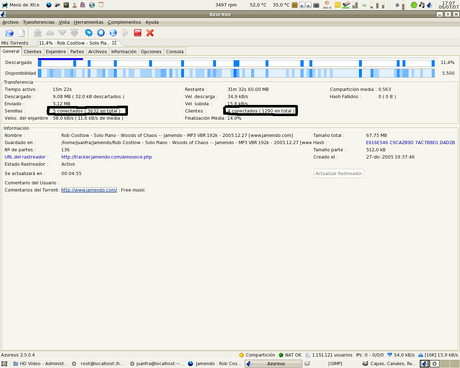Click the URL del rastreador label link
Image resolution: width=460 pixels, height=368 pixels.
pos(25,157)
